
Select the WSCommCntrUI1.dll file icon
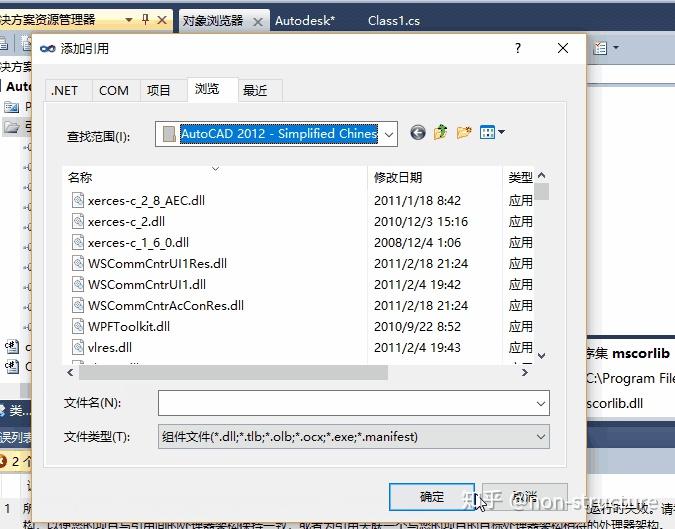(x=78, y=284)
